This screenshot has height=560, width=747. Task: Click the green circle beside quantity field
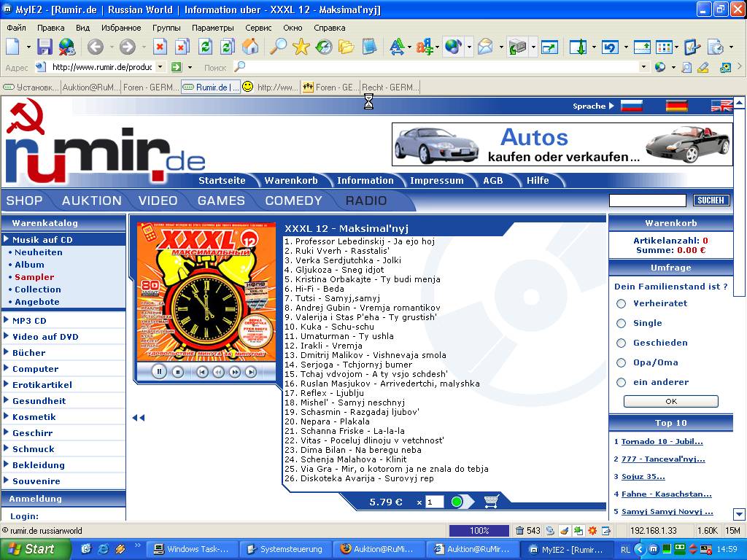pyautogui.click(x=457, y=502)
